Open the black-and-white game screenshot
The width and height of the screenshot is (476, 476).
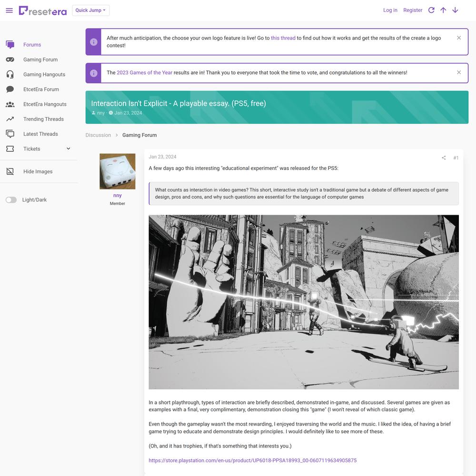[304, 302]
